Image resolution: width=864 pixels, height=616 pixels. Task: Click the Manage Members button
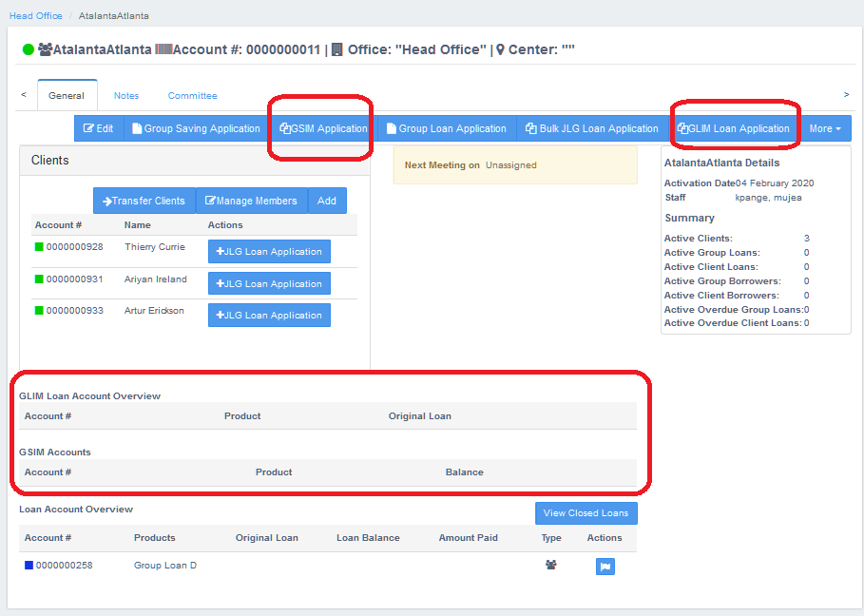point(252,201)
